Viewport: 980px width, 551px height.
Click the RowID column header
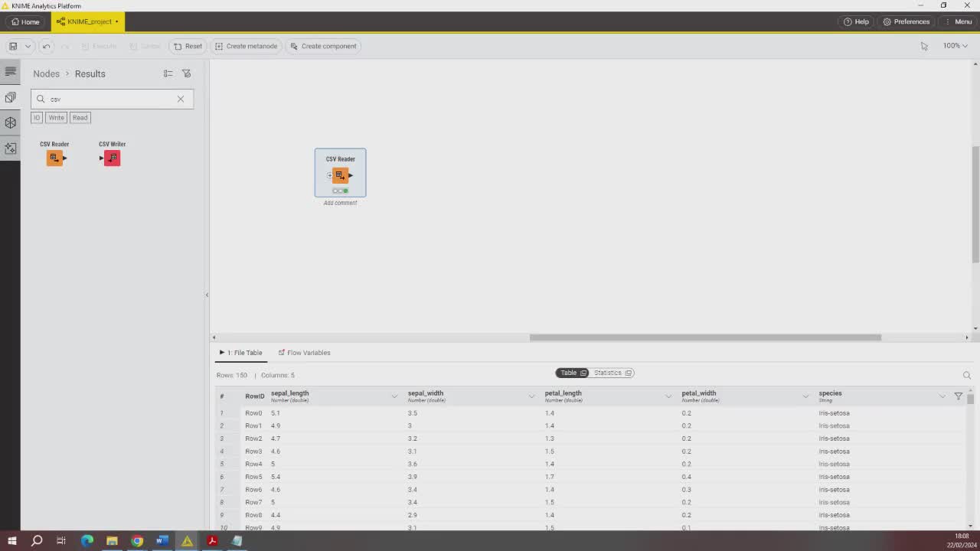pyautogui.click(x=254, y=396)
